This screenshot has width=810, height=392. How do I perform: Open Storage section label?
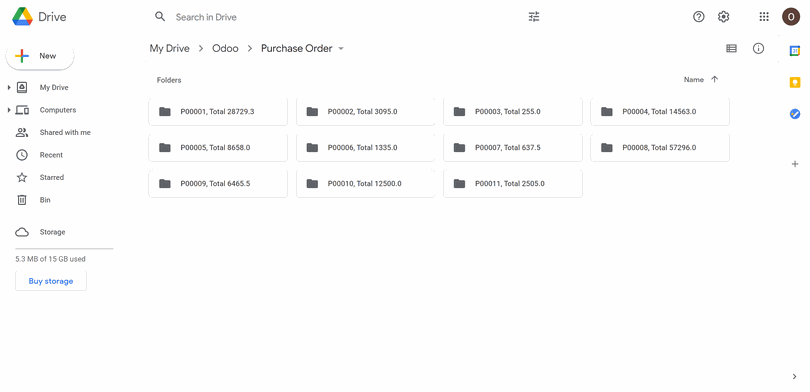click(x=52, y=232)
